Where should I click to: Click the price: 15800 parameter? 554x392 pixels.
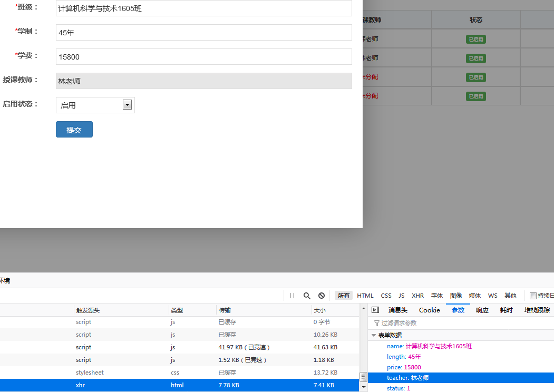404,367
